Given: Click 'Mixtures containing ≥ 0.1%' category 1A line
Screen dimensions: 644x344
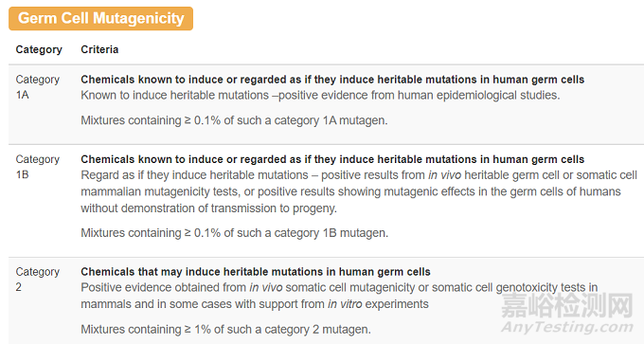Looking at the screenshot, I should (x=234, y=120).
